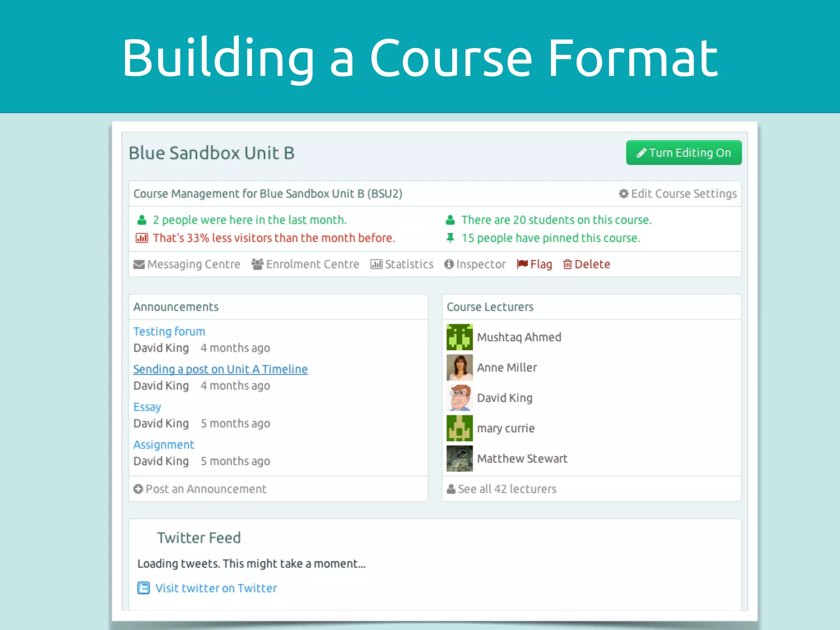Click 'Loading tweets. This might take a moment...' text
The height and width of the screenshot is (630, 840).
tap(251, 564)
